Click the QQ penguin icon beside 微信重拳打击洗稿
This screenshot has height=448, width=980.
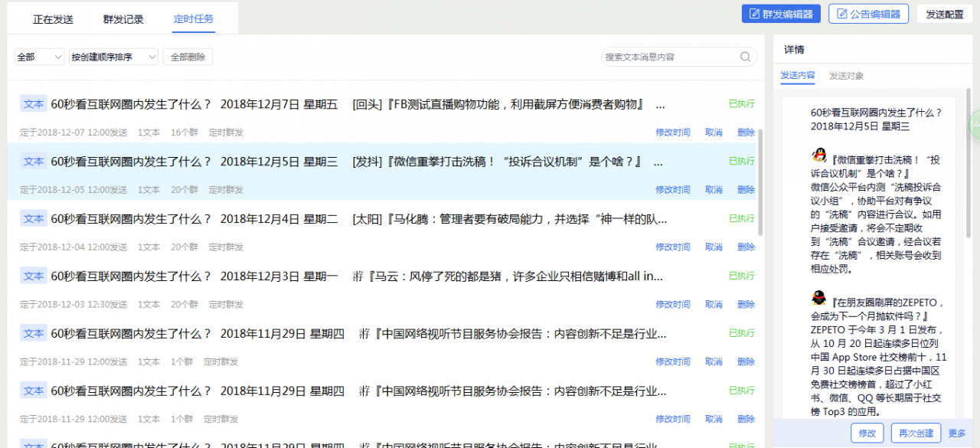(819, 155)
